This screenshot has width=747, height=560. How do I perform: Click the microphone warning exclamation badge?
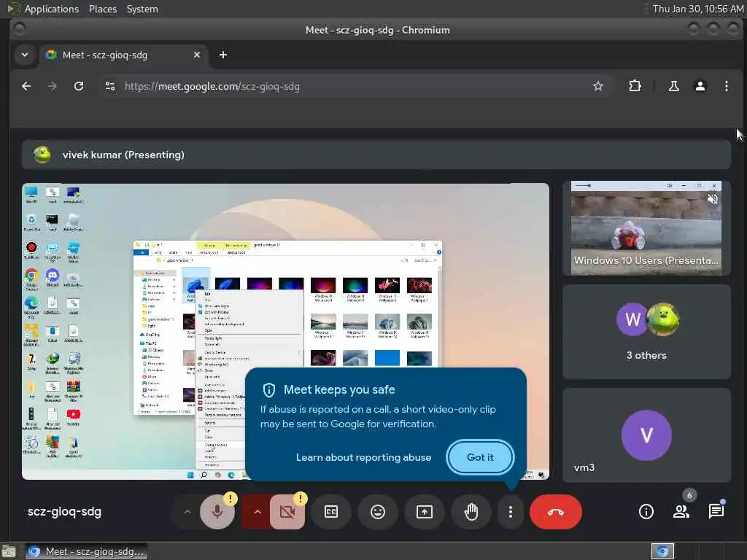click(230, 499)
